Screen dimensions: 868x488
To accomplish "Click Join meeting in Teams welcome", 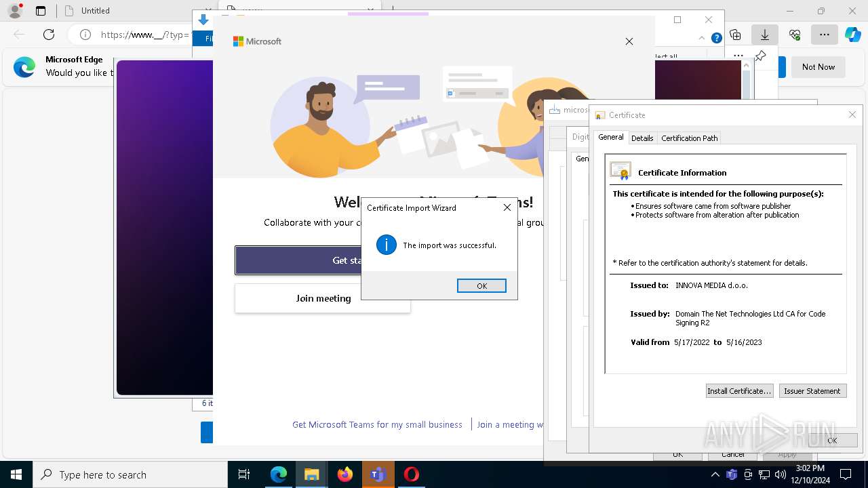I will point(323,298).
